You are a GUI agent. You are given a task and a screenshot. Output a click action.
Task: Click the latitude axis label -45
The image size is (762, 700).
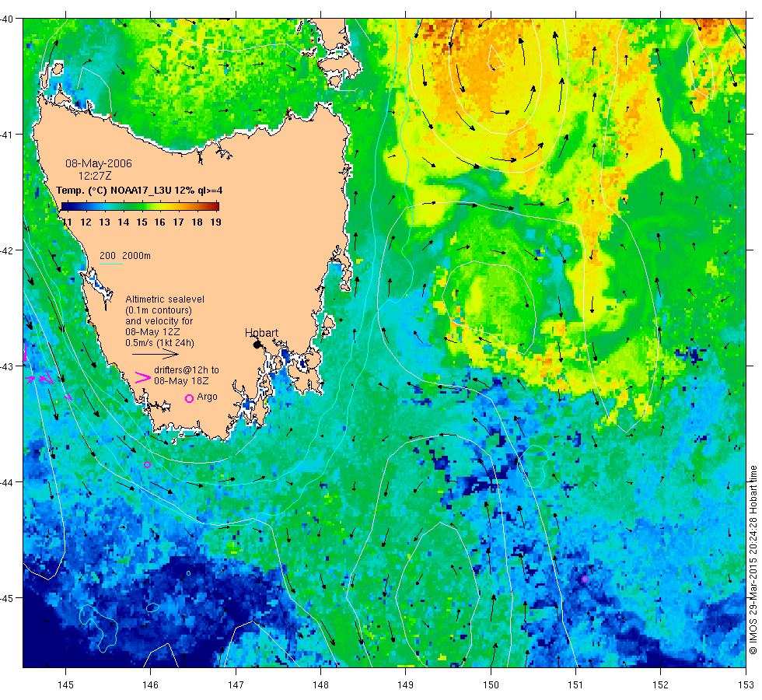(x=7, y=598)
